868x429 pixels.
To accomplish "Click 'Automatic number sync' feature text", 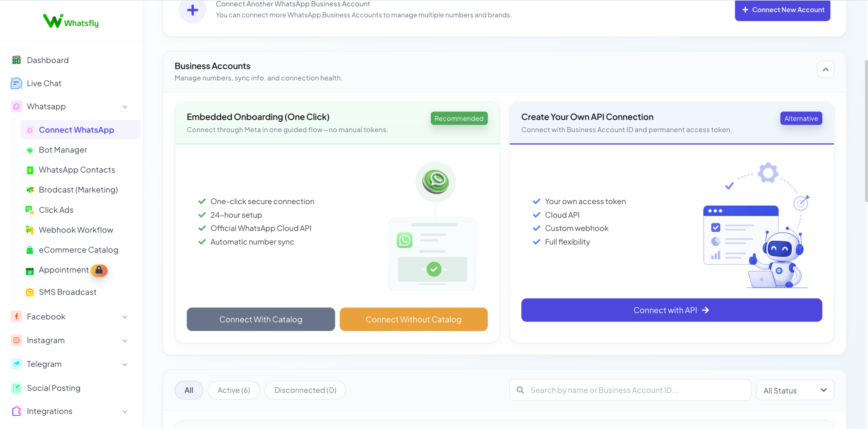I will pos(252,242).
